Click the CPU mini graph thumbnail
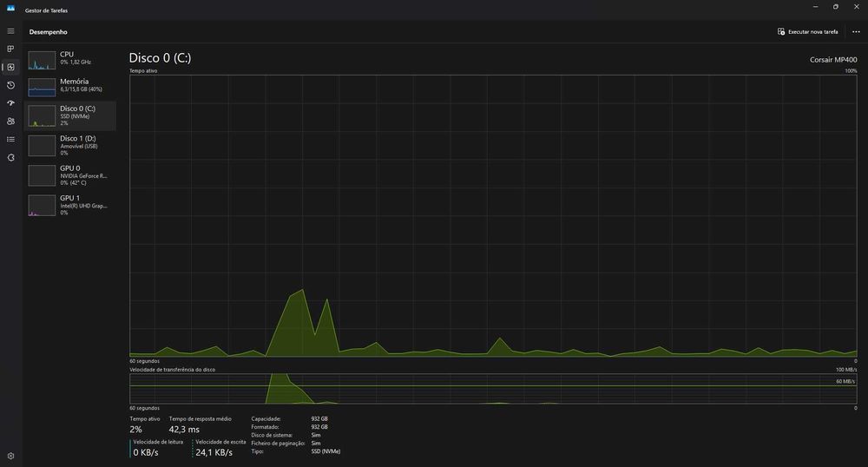 [x=42, y=60]
